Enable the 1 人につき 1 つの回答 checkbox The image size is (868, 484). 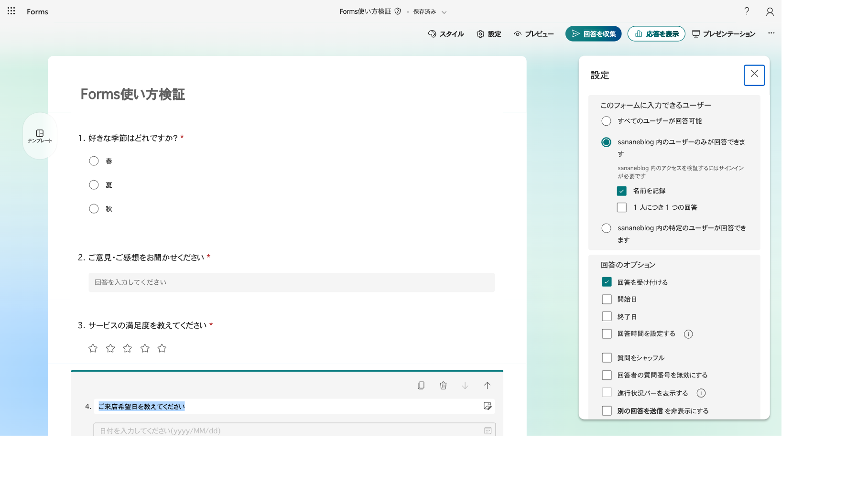621,207
